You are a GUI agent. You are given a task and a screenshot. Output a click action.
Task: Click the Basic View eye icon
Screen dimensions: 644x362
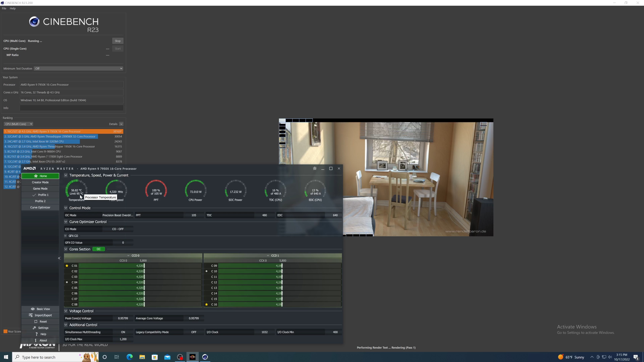32,309
